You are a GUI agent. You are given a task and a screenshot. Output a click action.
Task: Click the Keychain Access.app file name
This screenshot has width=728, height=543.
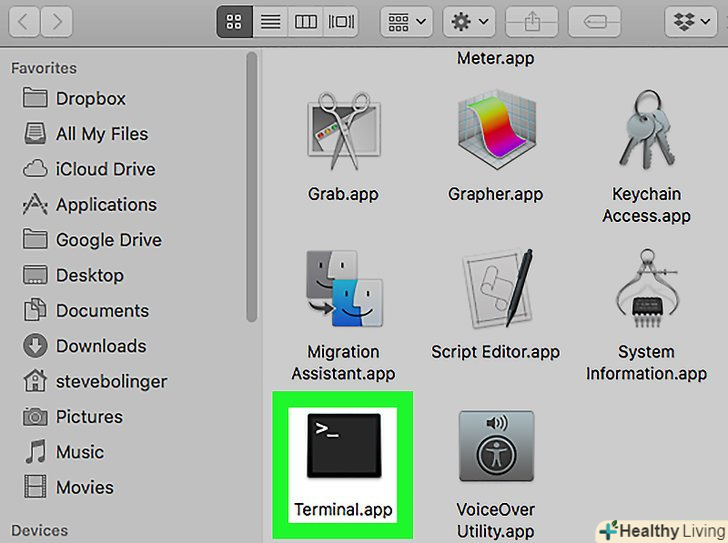click(x=646, y=205)
